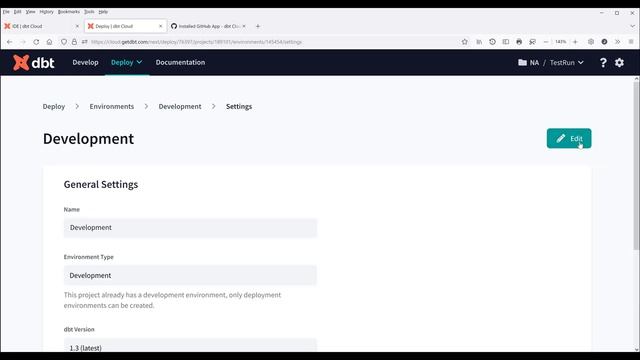
Task: Click the tracking protection shield icon
Action: [x=64, y=42]
